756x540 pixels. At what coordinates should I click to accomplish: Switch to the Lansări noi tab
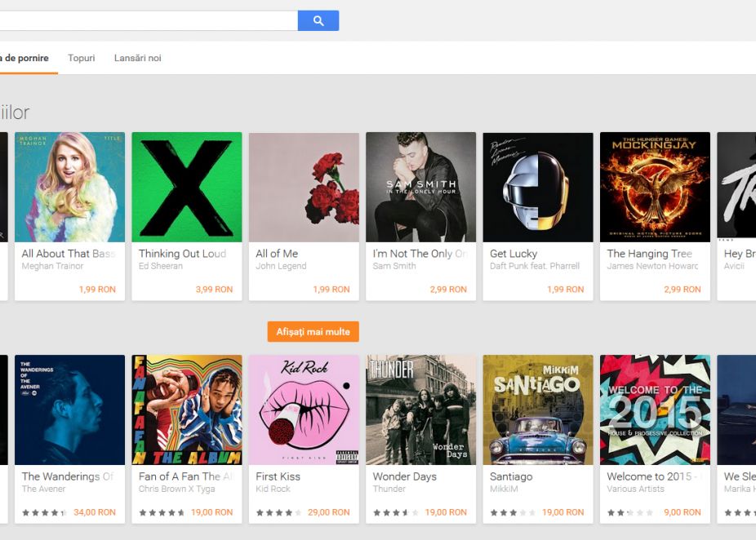pos(136,58)
